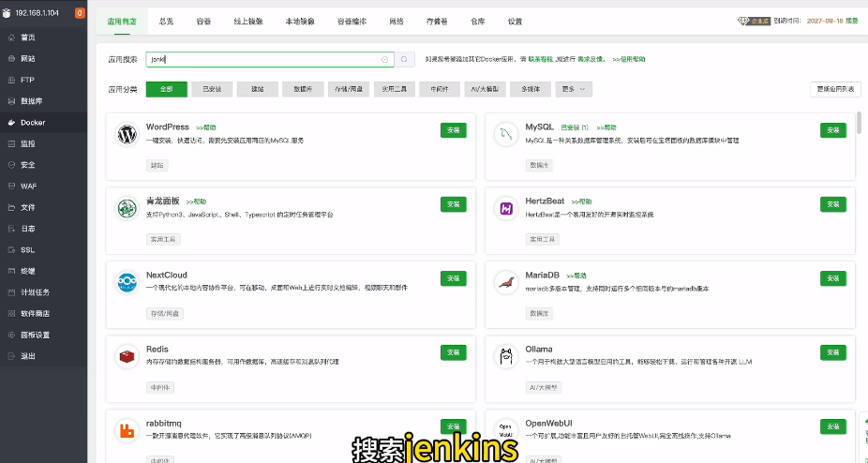Install HertzBeat with its 安装 button

833,204
